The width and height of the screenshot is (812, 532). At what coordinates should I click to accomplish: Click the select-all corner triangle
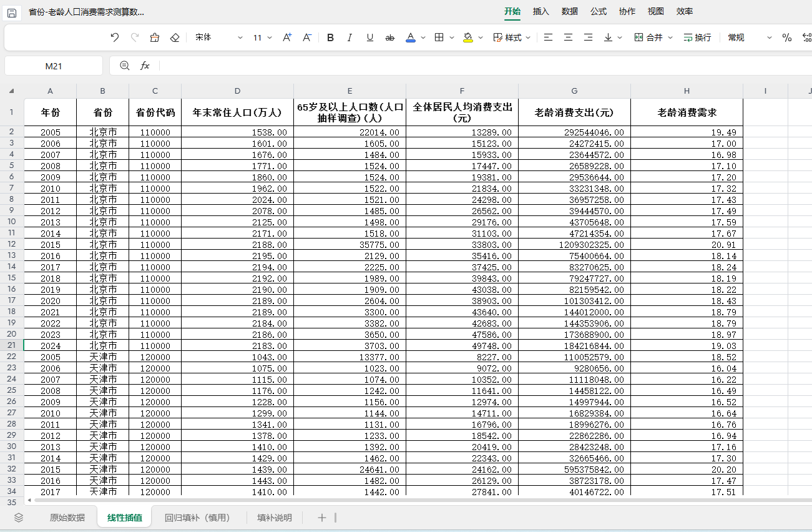coord(11,91)
